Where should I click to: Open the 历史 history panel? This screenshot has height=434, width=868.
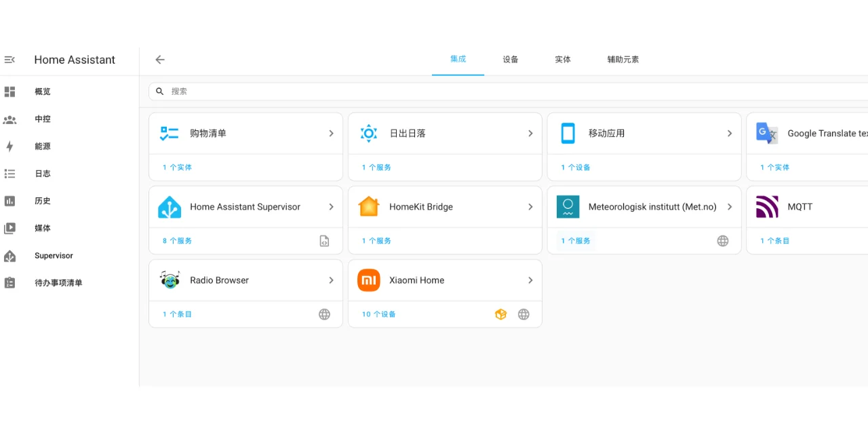tap(9, 201)
